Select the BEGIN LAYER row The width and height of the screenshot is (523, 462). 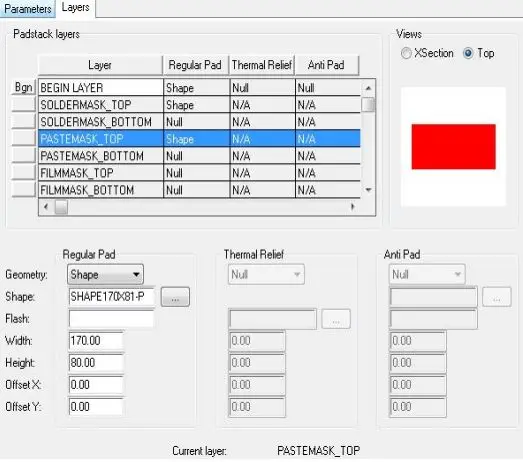[x=199, y=88]
